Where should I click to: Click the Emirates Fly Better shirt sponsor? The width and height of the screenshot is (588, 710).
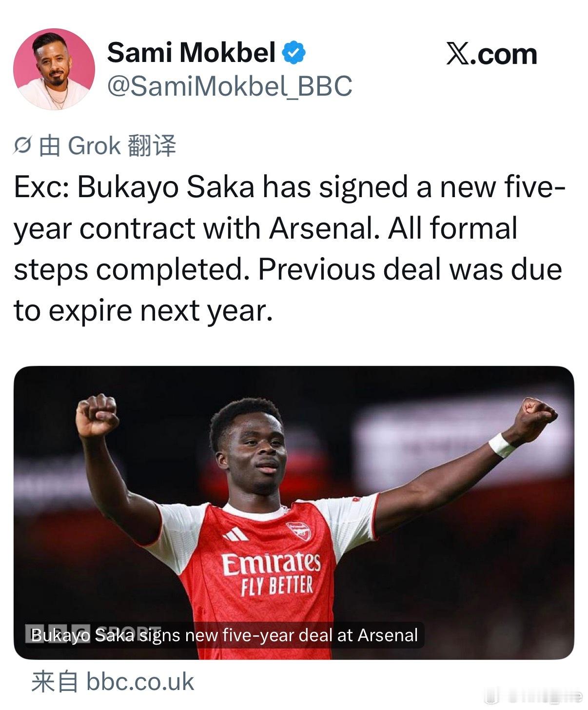coord(271,574)
